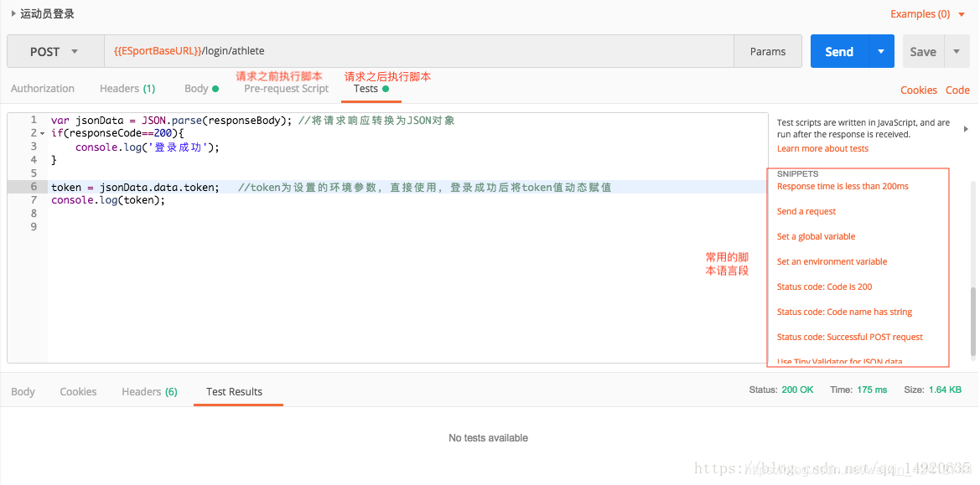This screenshot has height=485, width=980.
Task: Click the No tests available message
Action: click(488, 437)
